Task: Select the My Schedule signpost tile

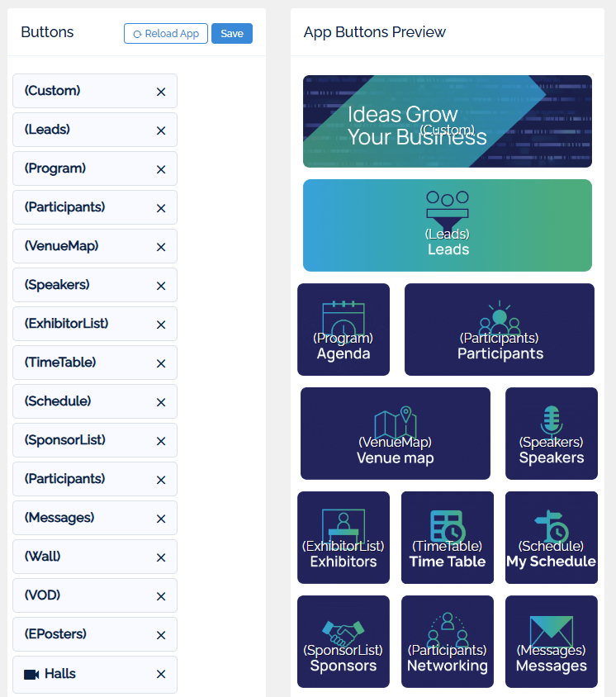Action: click(x=551, y=538)
